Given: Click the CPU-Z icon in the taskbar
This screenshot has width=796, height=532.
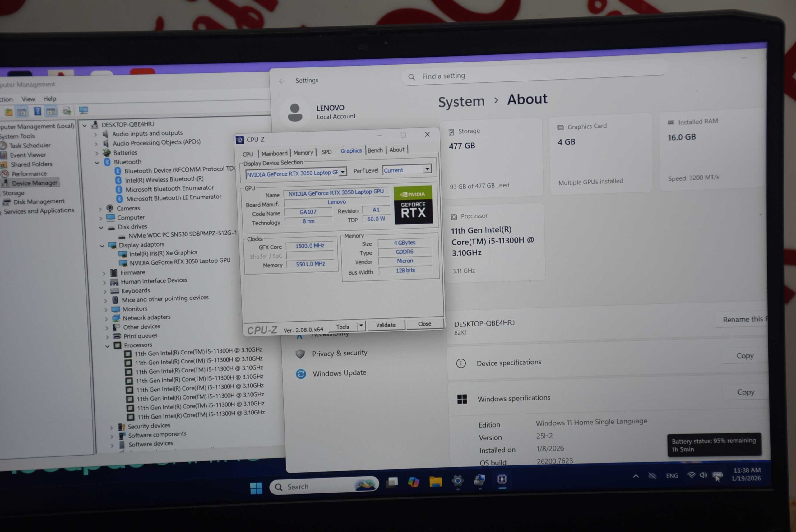Looking at the screenshot, I should [x=502, y=479].
